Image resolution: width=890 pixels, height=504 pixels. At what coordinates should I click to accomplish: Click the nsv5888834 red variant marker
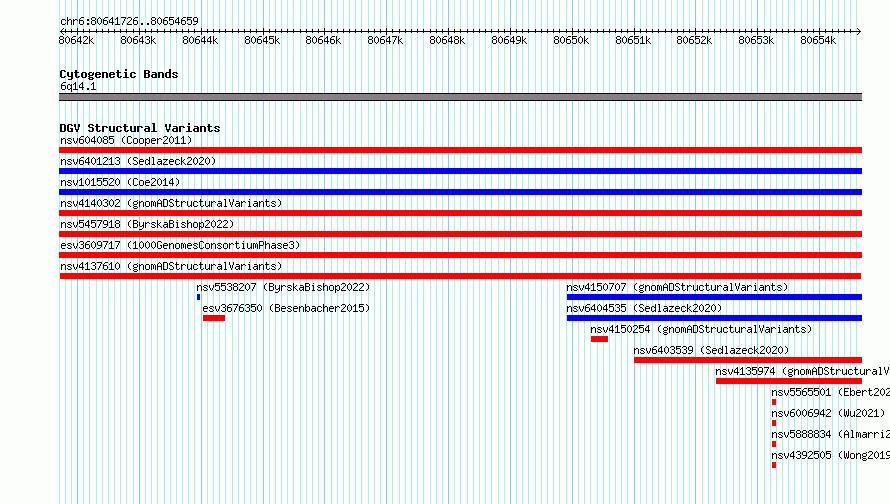coord(774,444)
